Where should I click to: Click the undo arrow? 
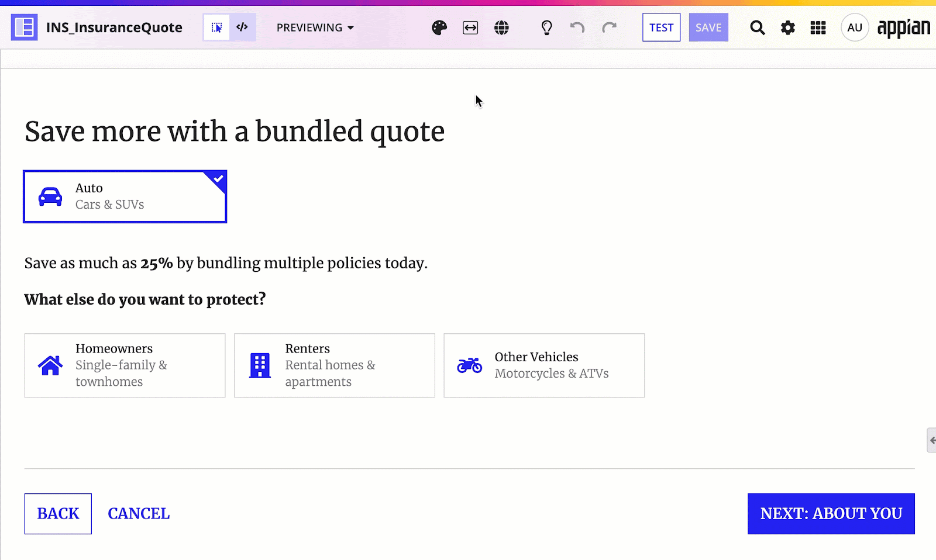pyautogui.click(x=577, y=27)
